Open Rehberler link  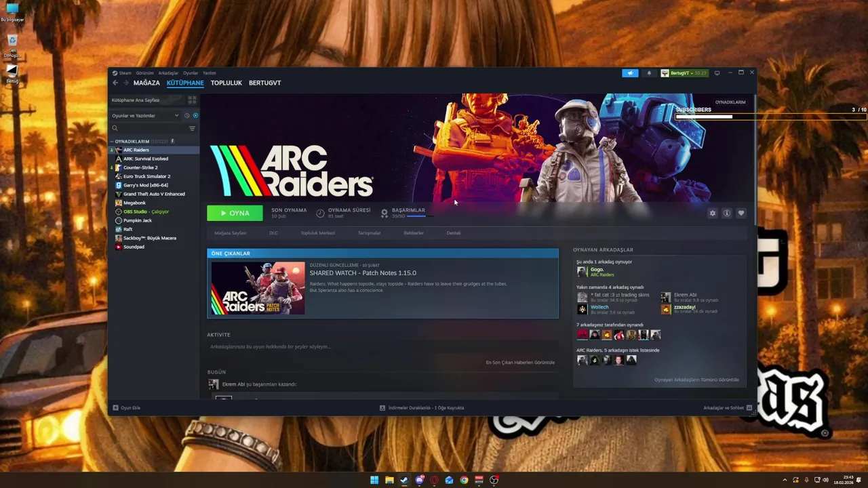pos(414,233)
